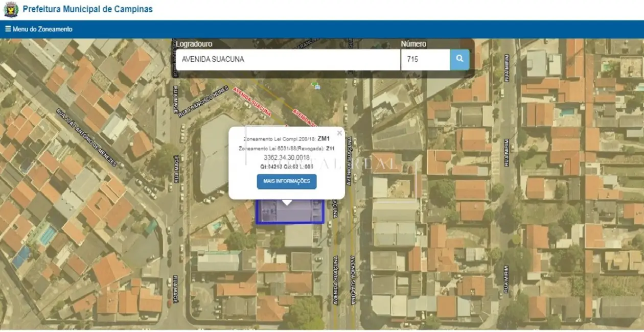Focus the Número address number field
The width and height of the screenshot is (644, 332).
point(425,59)
